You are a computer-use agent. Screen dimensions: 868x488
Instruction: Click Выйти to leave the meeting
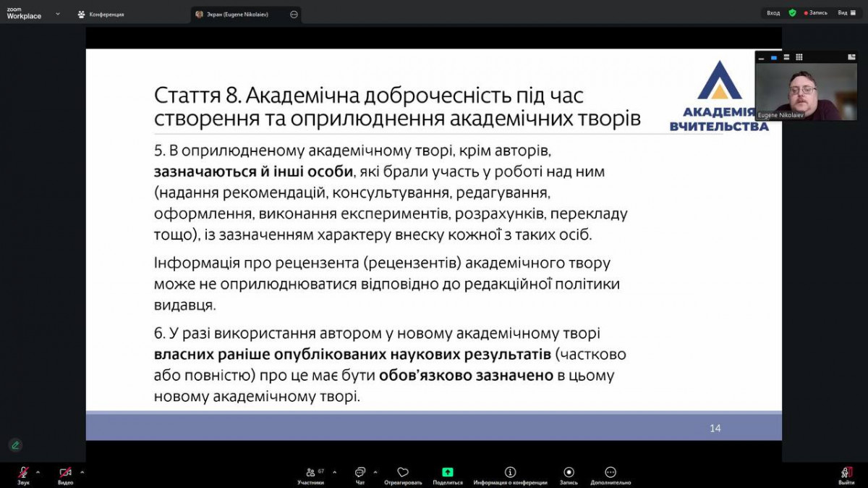click(846, 474)
